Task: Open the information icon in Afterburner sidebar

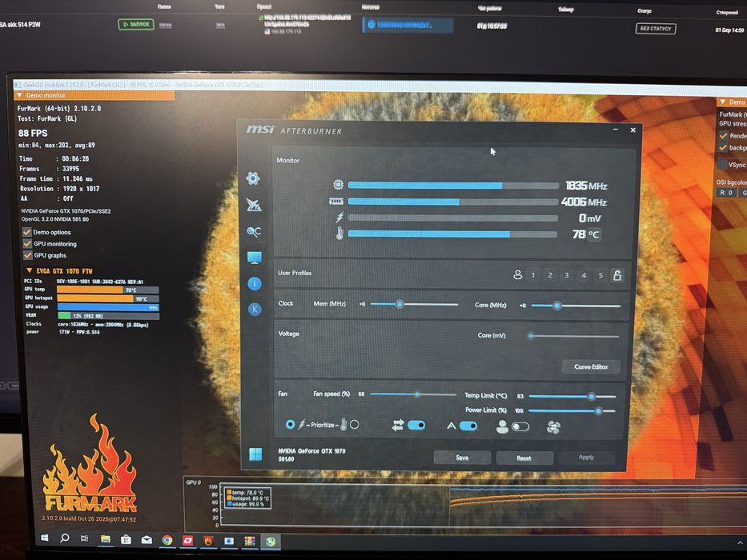Action: click(x=255, y=284)
